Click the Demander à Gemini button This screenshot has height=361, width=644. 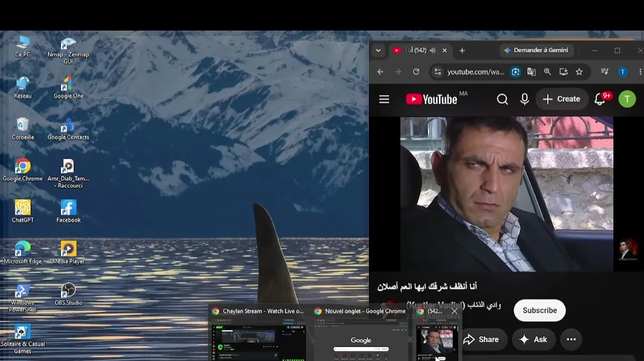click(536, 50)
